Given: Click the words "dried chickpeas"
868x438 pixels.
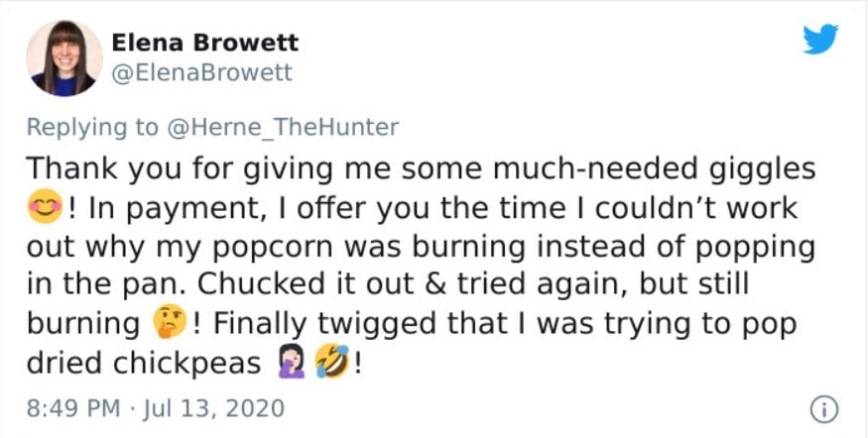Looking at the screenshot, I should 144,363.
